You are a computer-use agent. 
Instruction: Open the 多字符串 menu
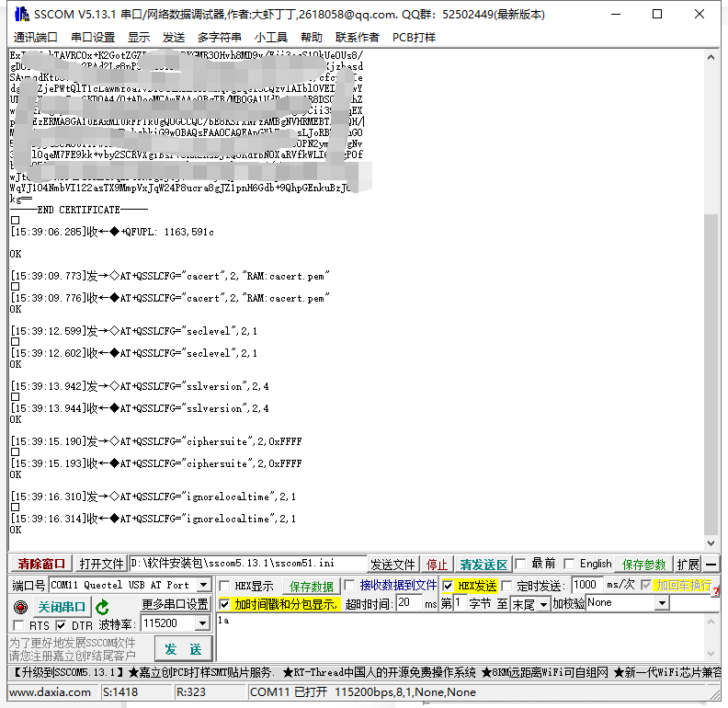tap(219, 37)
